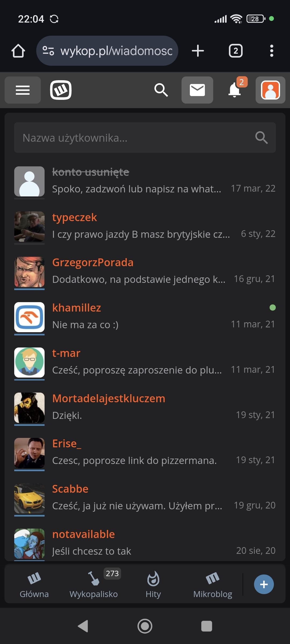Open browser three-dot overflow menu
The width and height of the screenshot is (290, 644).
tap(272, 51)
